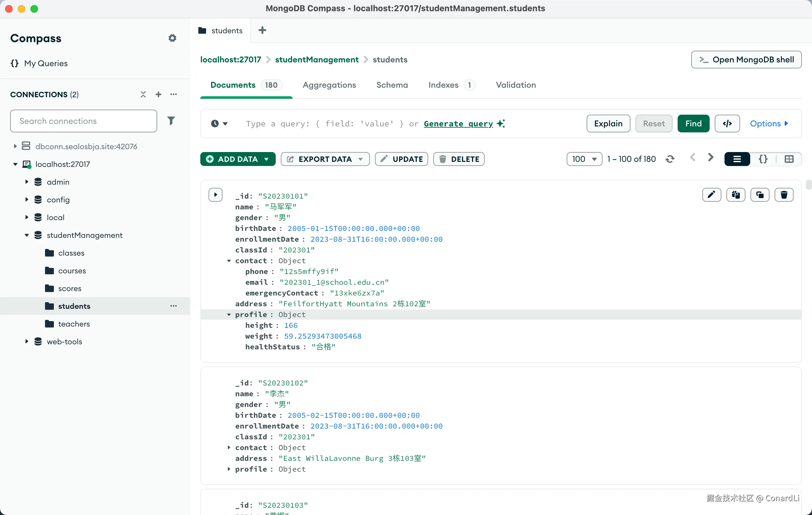Open Compass settings gear icon
The width and height of the screenshot is (812, 515).
(x=172, y=38)
